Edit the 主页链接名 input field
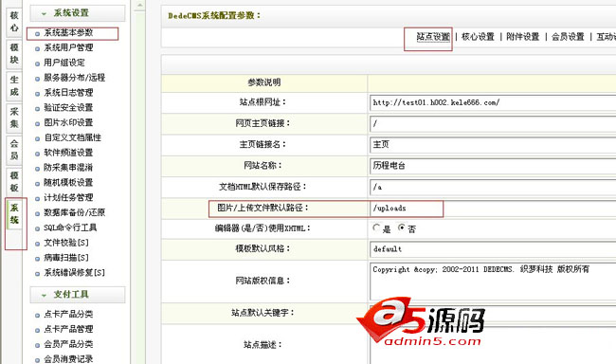The width and height of the screenshot is (616, 364). click(x=493, y=145)
